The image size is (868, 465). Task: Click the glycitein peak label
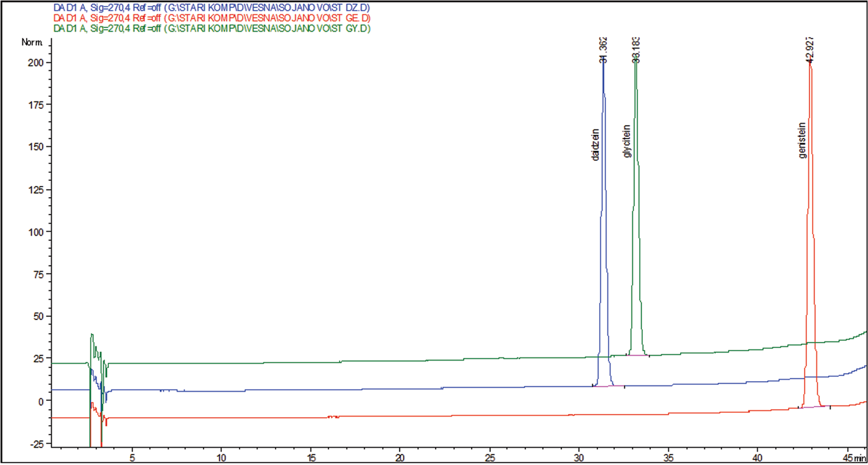(627, 140)
